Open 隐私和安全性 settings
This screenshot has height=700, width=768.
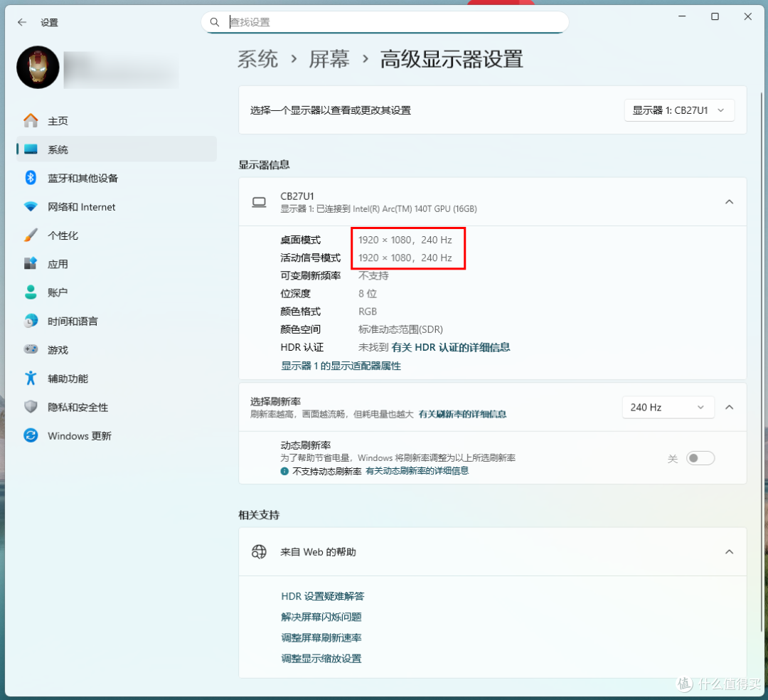(x=117, y=407)
